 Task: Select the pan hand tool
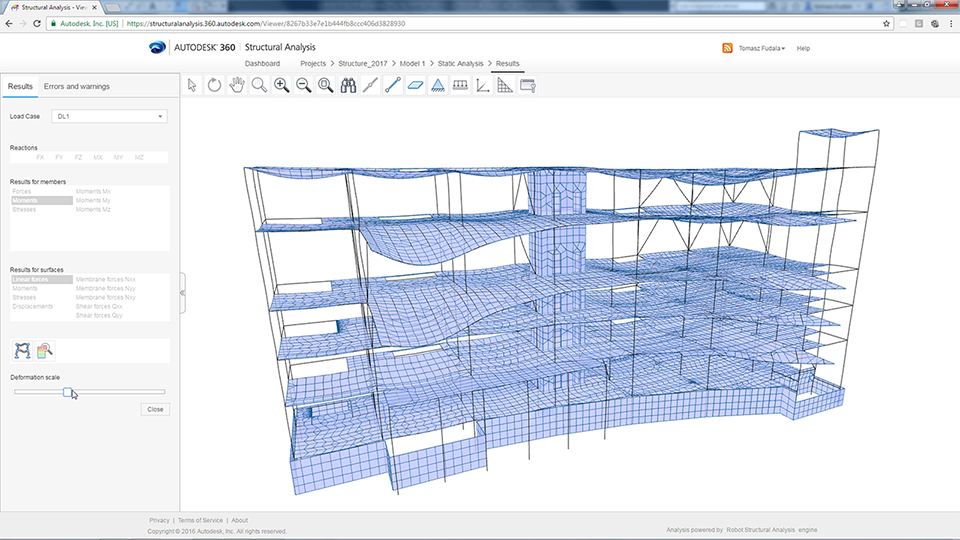click(237, 86)
